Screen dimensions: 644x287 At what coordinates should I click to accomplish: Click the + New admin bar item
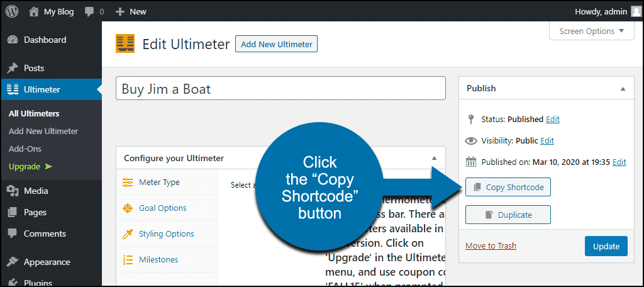pos(131,11)
